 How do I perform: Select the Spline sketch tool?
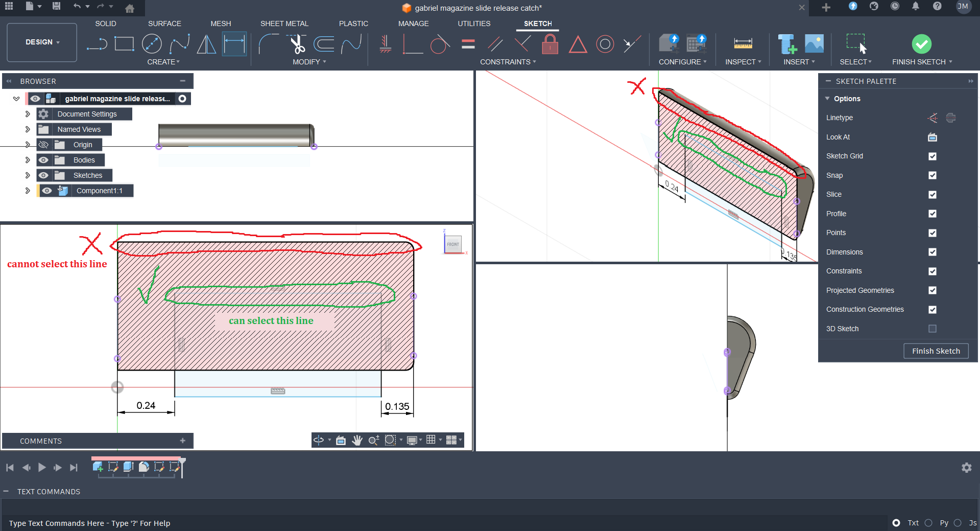pos(180,44)
